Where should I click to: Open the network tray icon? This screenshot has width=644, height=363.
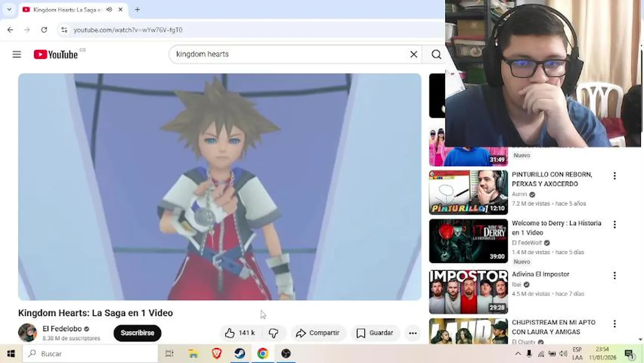(x=541, y=354)
